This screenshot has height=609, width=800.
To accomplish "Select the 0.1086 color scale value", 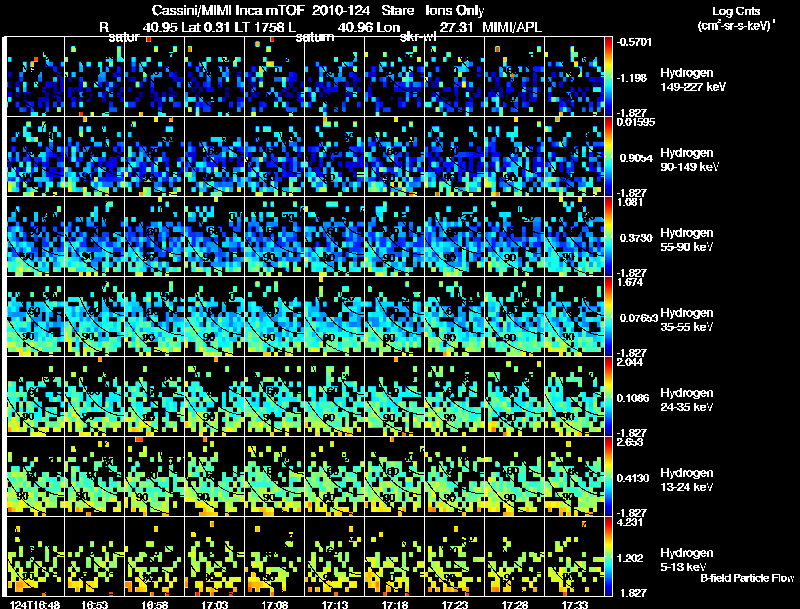I will pyautogui.click(x=633, y=398).
